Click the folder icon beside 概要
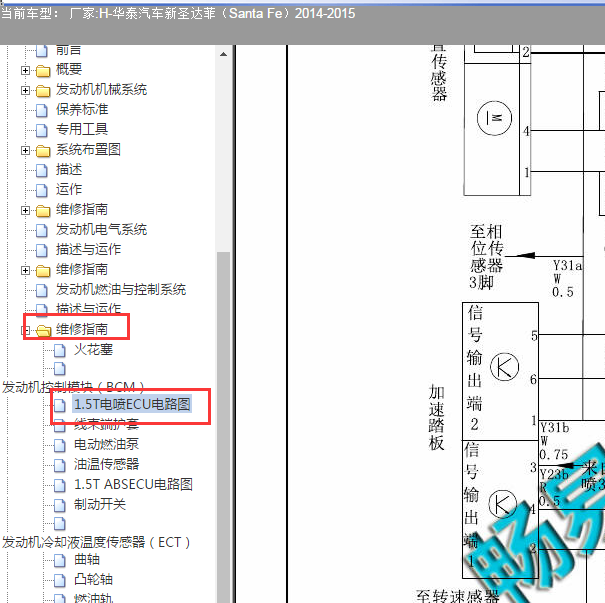 point(43,71)
